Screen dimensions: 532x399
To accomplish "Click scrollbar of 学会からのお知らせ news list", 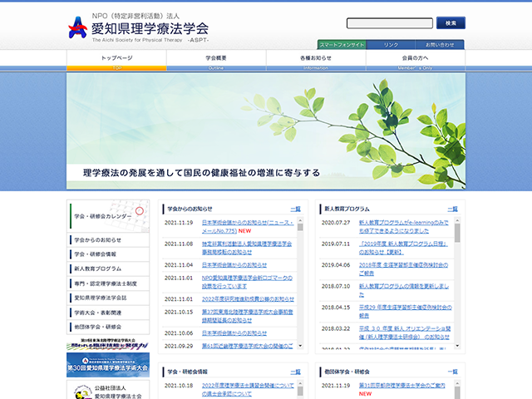I will coord(300,283).
